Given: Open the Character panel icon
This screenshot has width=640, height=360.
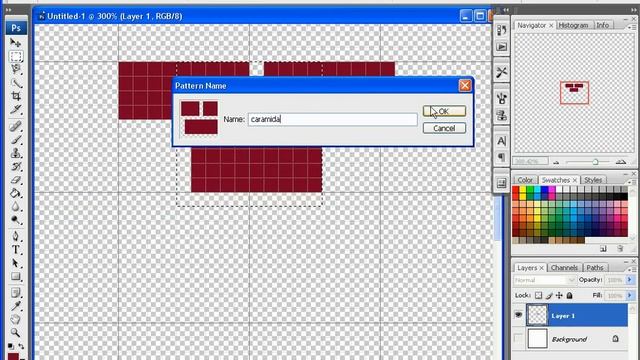Looking at the screenshot, I should [502, 141].
